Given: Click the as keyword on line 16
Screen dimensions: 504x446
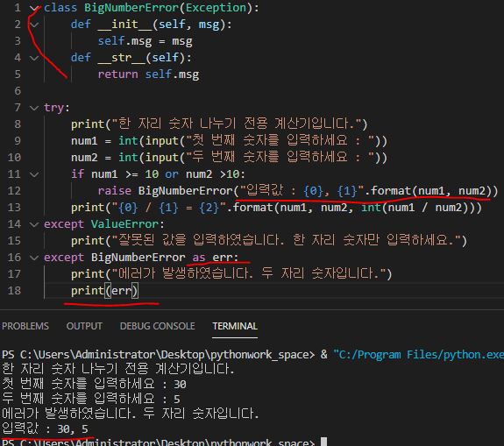Looking at the screenshot, I should tap(199, 258).
